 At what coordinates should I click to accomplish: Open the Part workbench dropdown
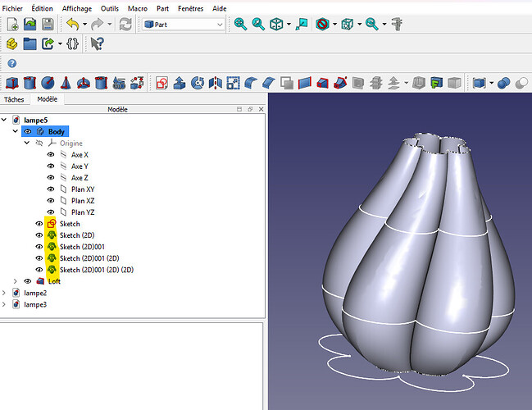[184, 25]
